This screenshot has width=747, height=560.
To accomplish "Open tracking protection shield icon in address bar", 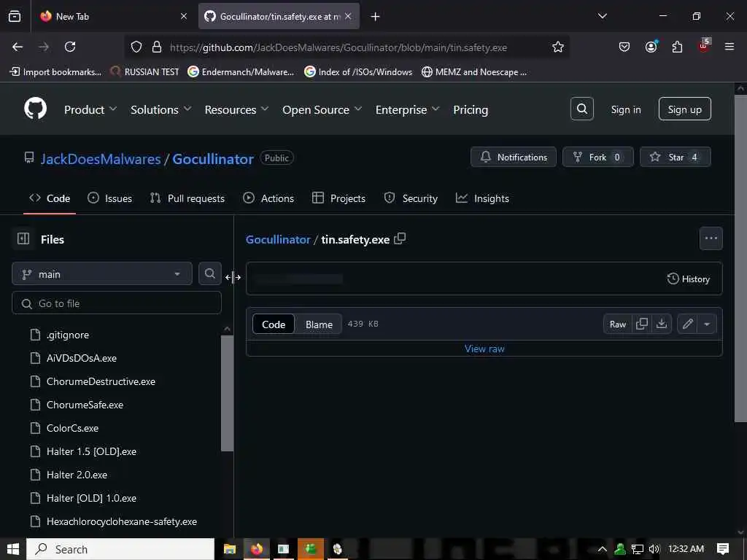I will pos(136,47).
